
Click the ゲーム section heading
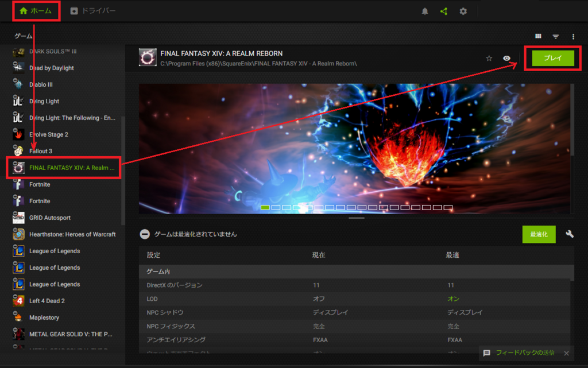23,36
